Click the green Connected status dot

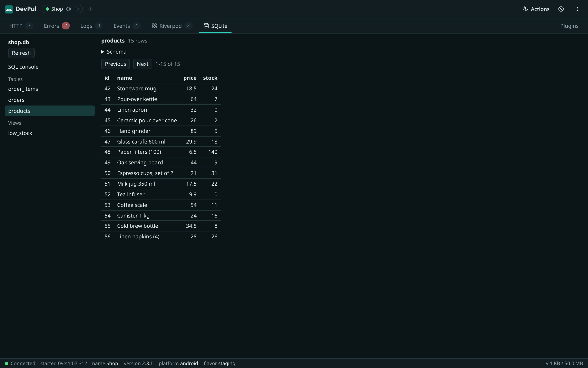(x=7, y=363)
